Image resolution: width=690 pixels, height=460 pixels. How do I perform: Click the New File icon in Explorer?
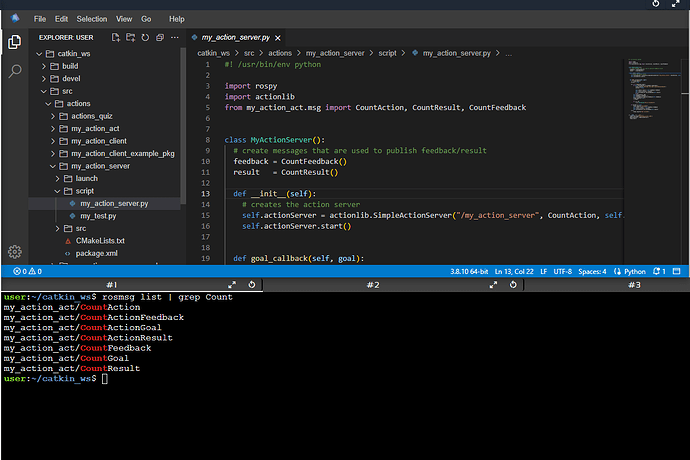coord(116,37)
